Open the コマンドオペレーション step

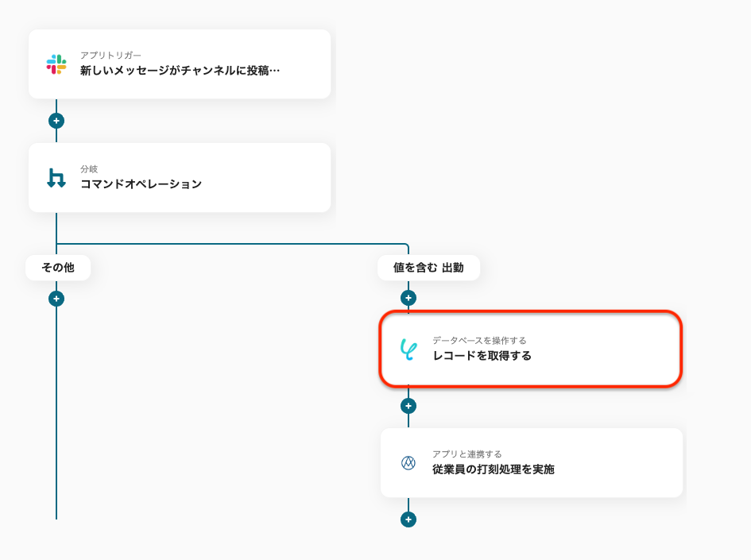[x=180, y=178]
